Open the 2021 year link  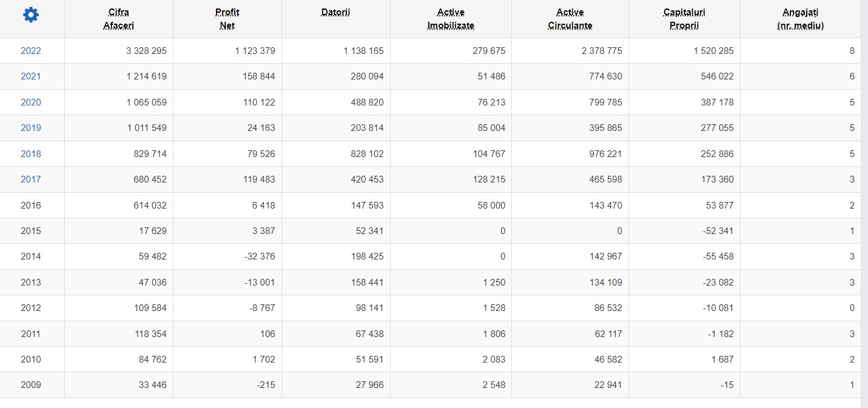pos(31,76)
